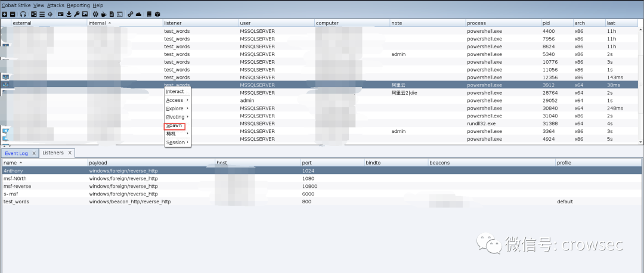The height and width of the screenshot is (273, 644).
Task: Select the test_words listener row
Action: tap(321, 201)
